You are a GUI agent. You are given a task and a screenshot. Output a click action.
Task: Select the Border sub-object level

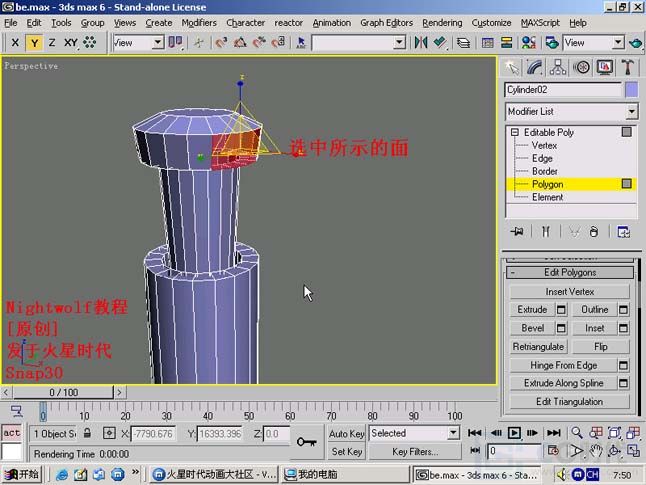pyautogui.click(x=545, y=171)
